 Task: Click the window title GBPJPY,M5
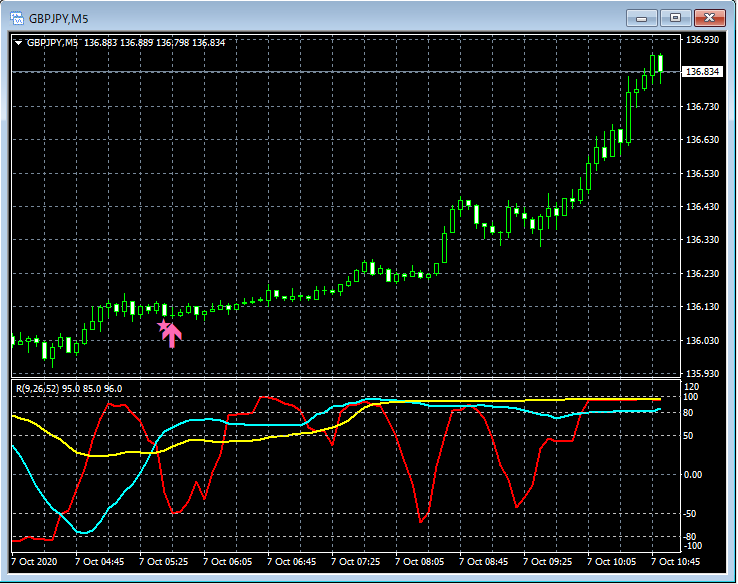[58, 19]
